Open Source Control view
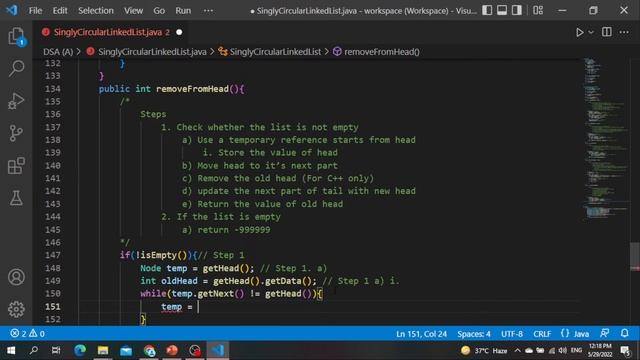The width and height of the screenshot is (640, 360). (x=16, y=133)
